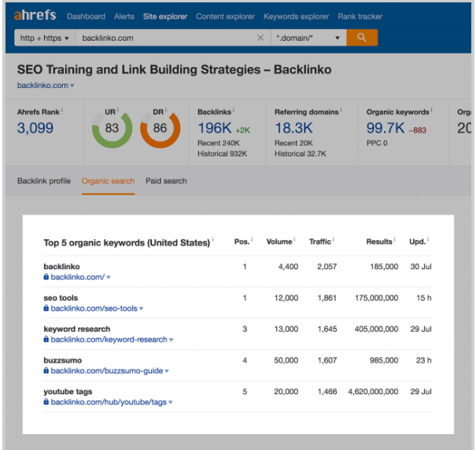Open Site explorer in the top navigation
The width and height of the screenshot is (476, 450).
pyautogui.click(x=165, y=17)
